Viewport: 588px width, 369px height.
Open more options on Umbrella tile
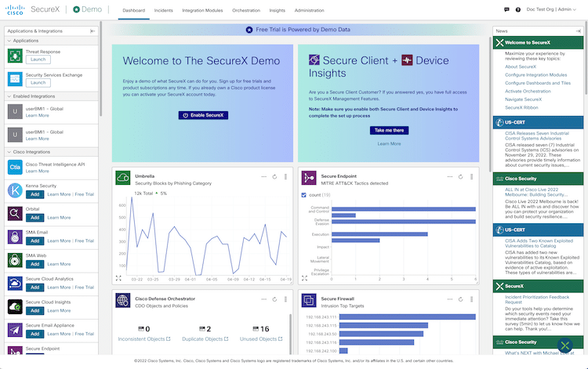(264, 177)
